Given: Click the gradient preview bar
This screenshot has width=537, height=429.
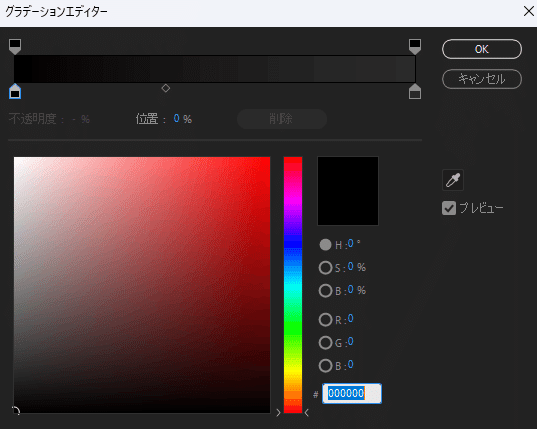Looking at the screenshot, I should click(x=215, y=69).
